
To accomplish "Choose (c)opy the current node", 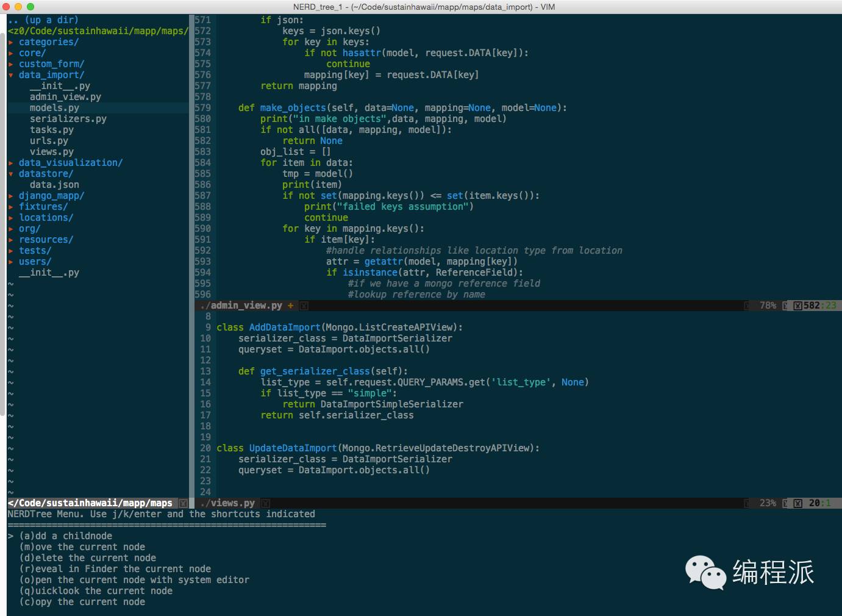I will pos(82,602).
